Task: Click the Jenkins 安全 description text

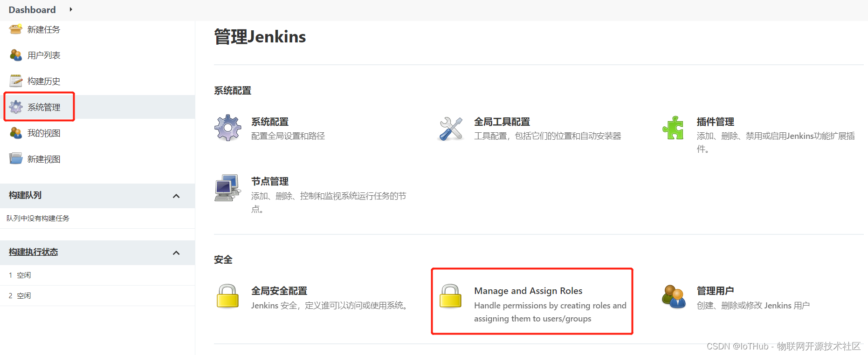Action: tap(331, 306)
